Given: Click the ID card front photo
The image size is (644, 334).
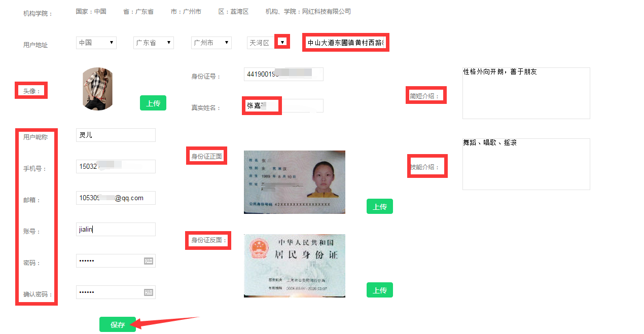Looking at the screenshot, I should pyautogui.click(x=295, y=182).
